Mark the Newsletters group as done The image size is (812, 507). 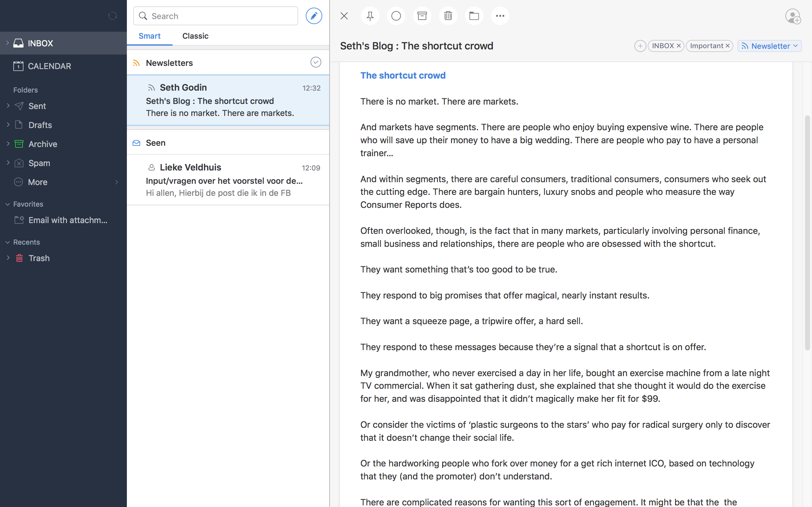[x=315, y=62]
